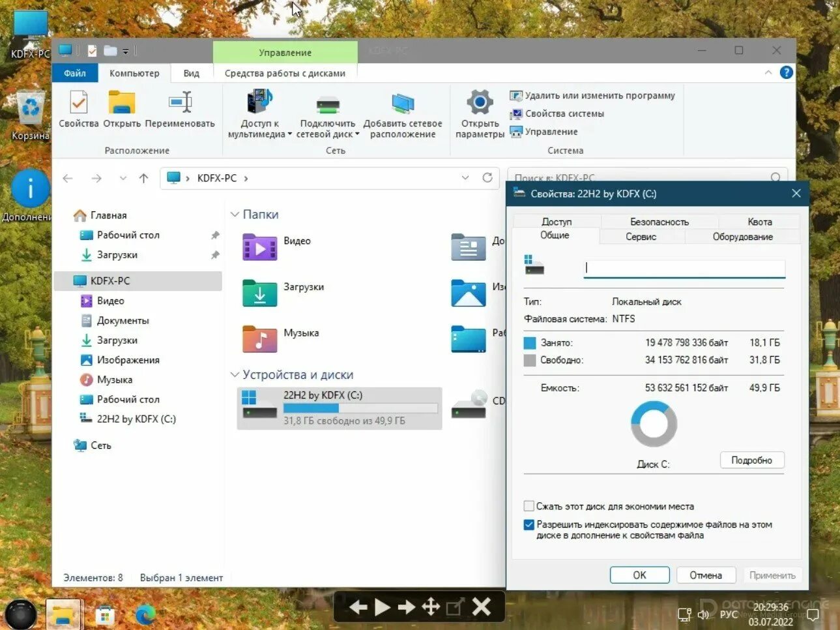840x630 pixels.
Task: Click Свойства системы ribbon entry
Action: (x=557, y=113)
